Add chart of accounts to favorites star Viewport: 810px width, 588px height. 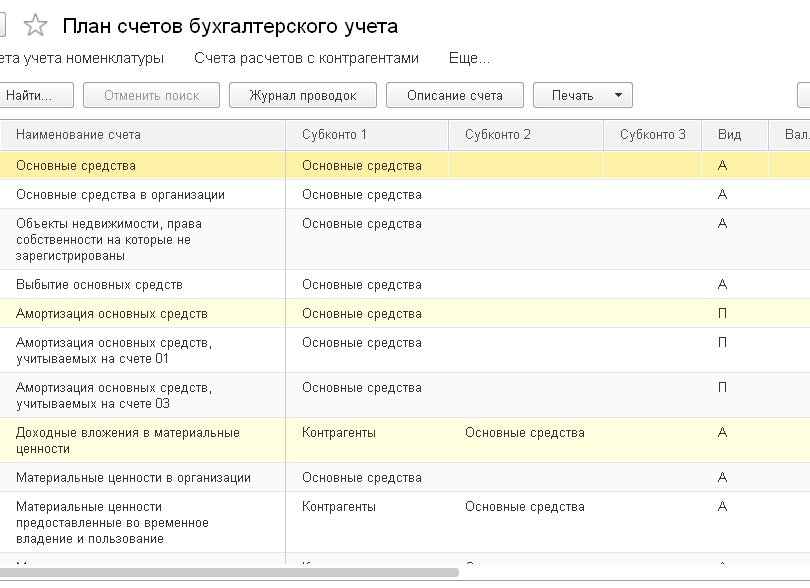click(35, 25)
